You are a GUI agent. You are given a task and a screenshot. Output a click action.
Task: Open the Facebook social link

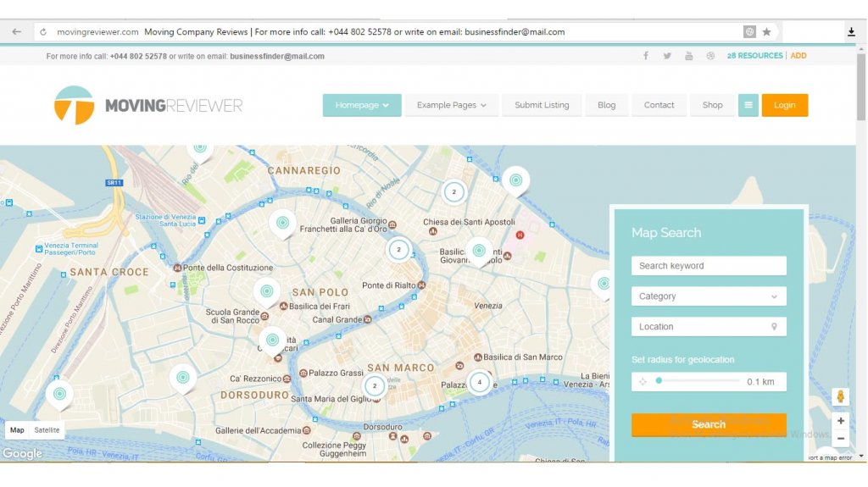tap(646, 55)
